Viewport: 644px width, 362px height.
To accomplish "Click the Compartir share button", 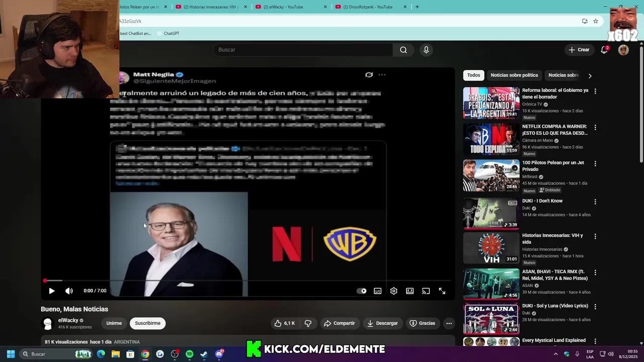I will [339, 323].
